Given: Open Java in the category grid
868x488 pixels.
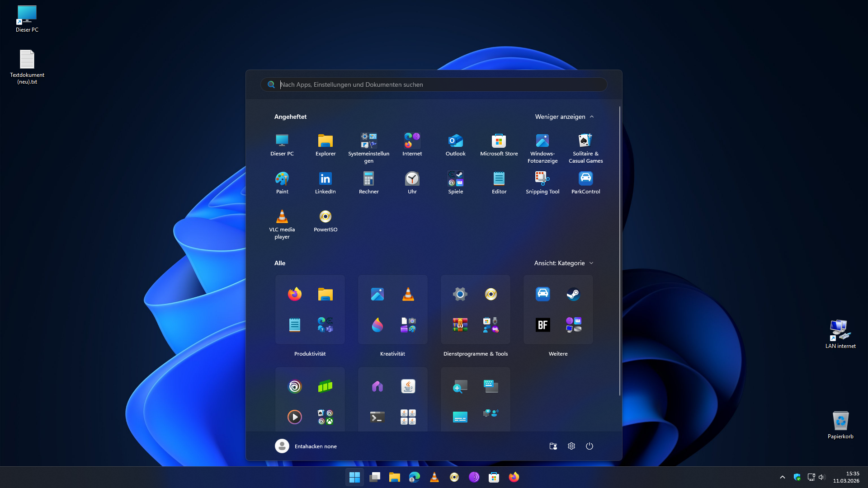Looking at the screenshot, I should click(x=408, y=386).
